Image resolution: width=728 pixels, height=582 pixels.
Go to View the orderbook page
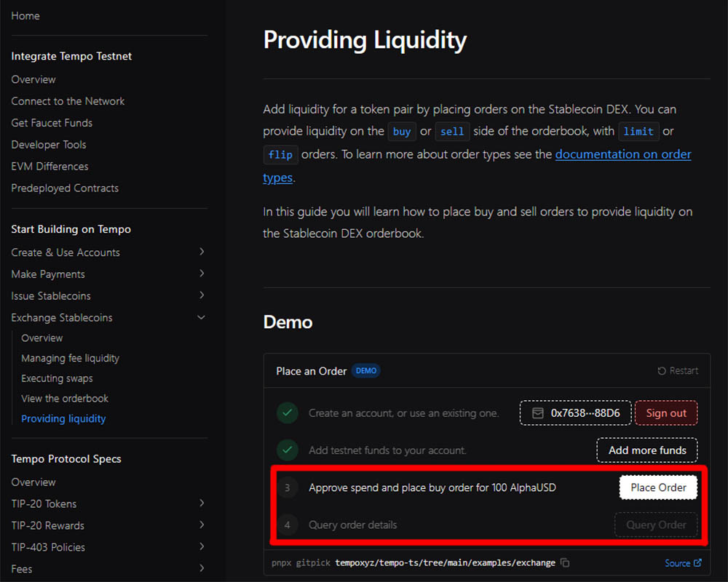pyautogui.click(x=65, y=399)
